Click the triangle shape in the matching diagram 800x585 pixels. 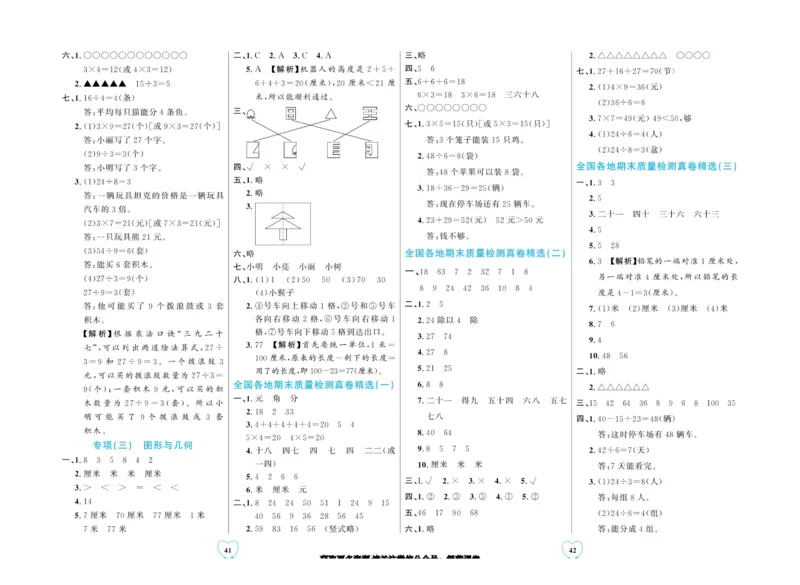tap(331, 114)
